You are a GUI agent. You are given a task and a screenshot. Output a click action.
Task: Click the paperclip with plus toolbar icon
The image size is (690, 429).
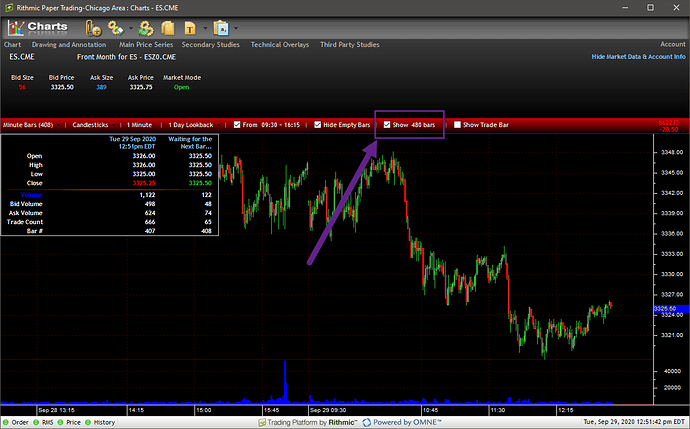[x=93, y=28]
